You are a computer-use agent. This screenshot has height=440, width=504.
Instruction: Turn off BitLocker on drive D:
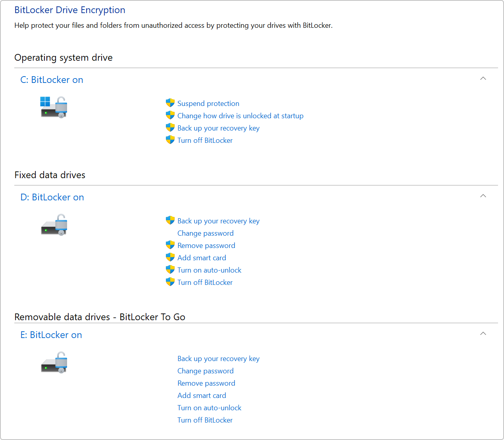click(205, 282)
